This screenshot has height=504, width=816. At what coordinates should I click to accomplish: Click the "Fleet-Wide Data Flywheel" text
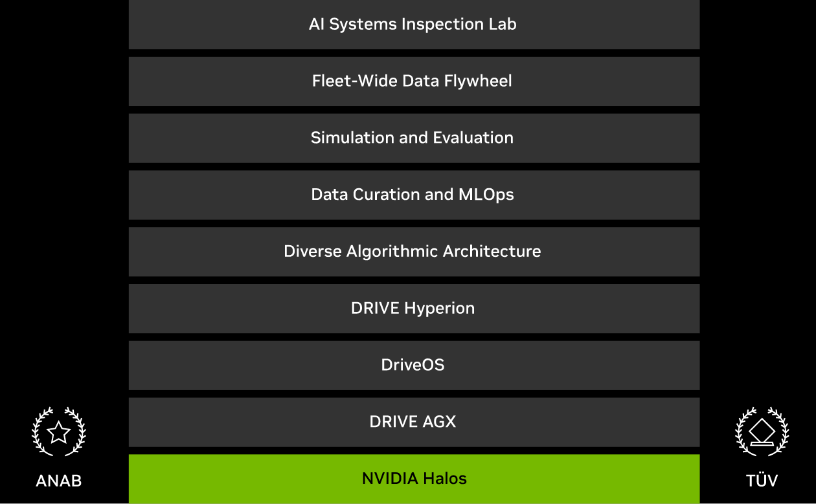[x=412, y=81]
